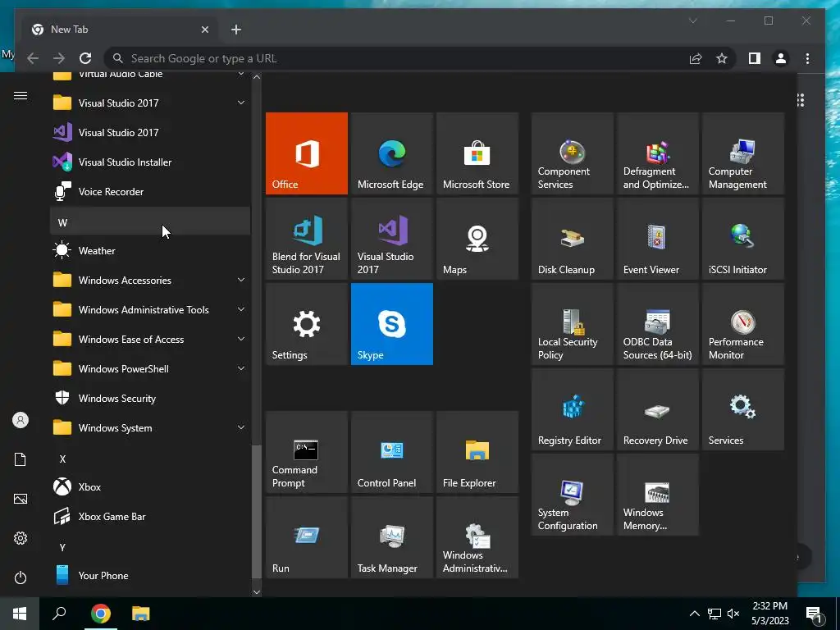Open the taskbar search icon

click(x=59, y=614)
